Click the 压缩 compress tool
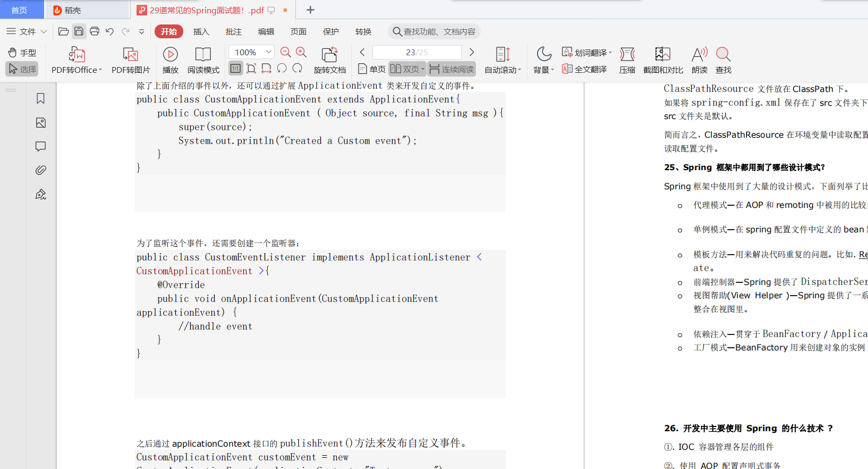The width and height of the screenshot is (868, 469). (x=627, y=60)
